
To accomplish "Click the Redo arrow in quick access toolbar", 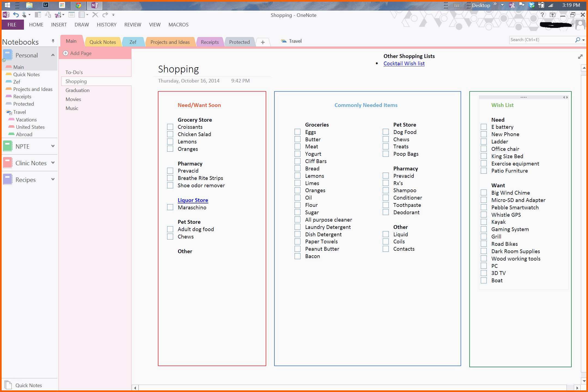I will tap(105, 15).
